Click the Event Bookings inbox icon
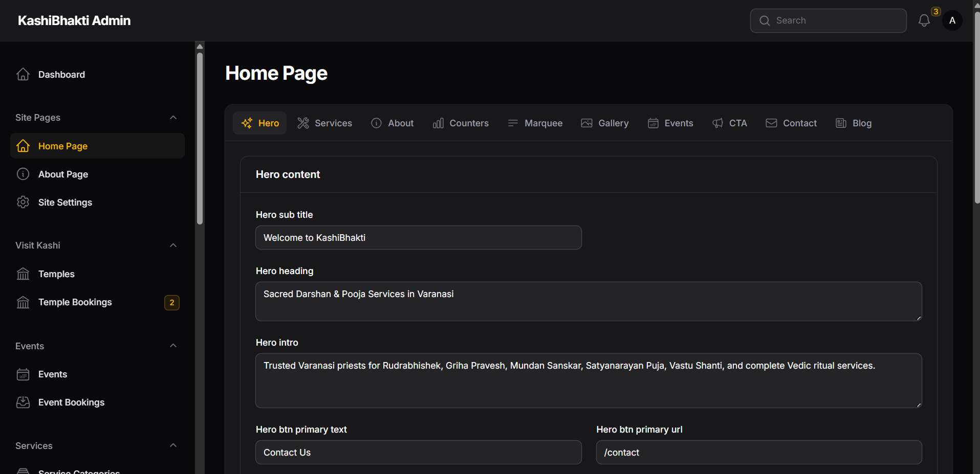980x474 pixels. (23, 402)
